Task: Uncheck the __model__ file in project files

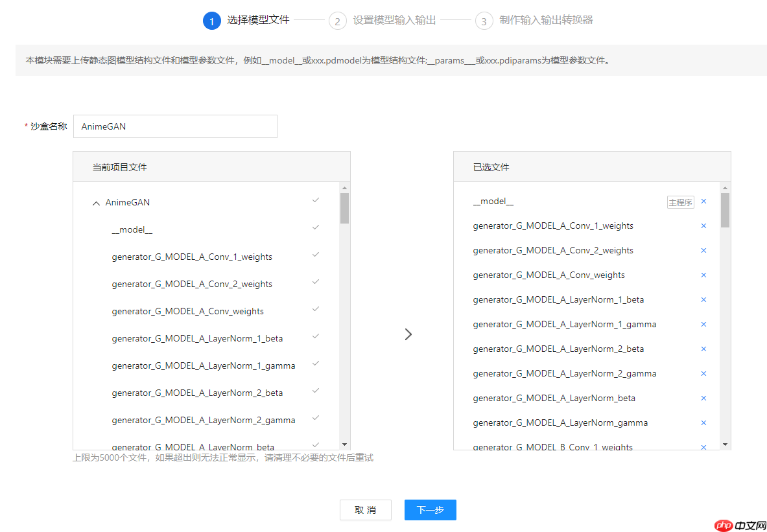Action: [316, 227]
